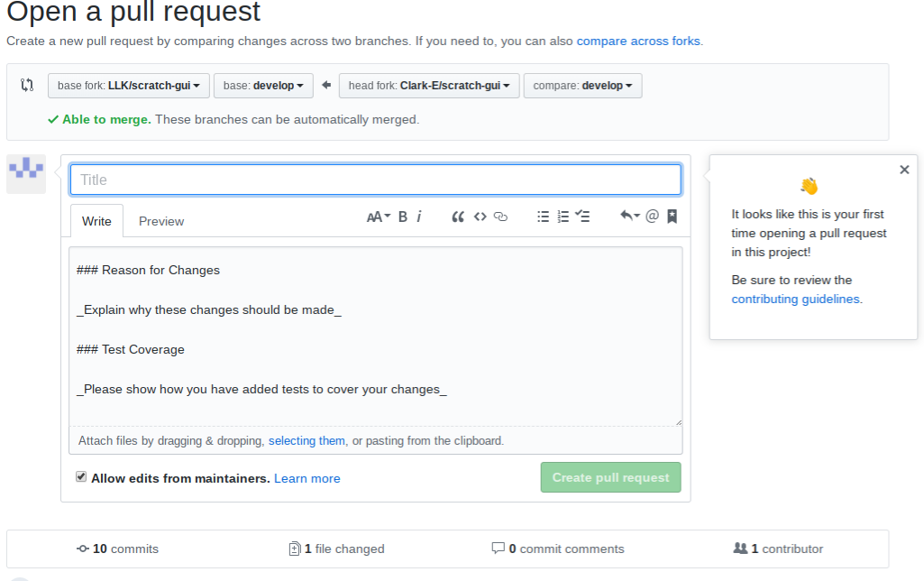
Task: Switch to the Preview tab
Action: point(161,221)
